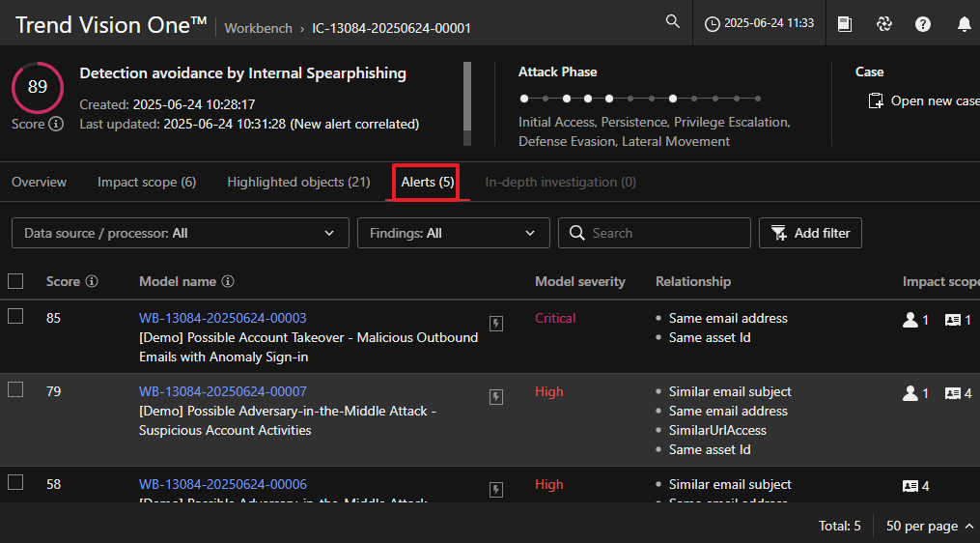This screenshot has height=543, width=980.
Task: Open the news document icon in header
Action: point(845,24)
